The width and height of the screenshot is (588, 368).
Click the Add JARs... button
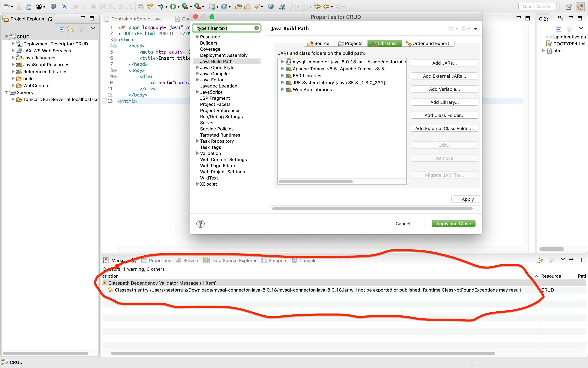point(444,63)
